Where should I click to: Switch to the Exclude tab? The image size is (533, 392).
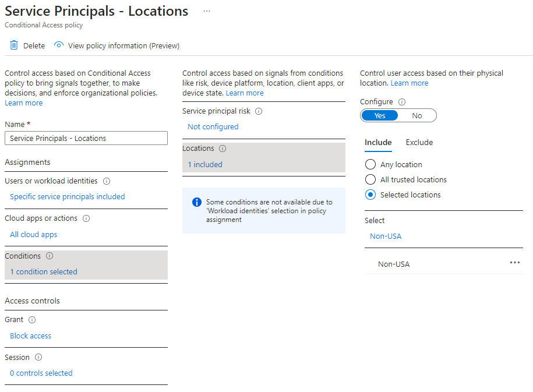(419, 143)
